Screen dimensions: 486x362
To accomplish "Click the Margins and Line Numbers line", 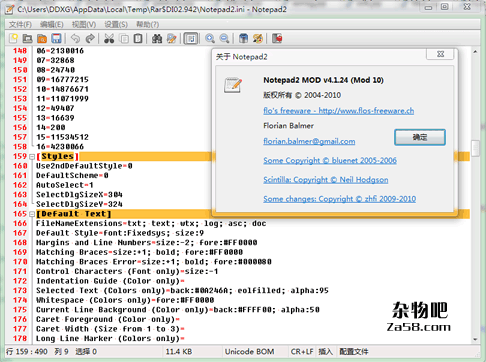I will click(147, 243).
